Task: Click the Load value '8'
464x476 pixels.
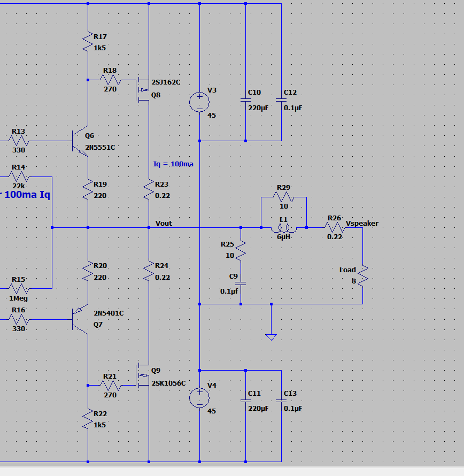Action: pyautogui.click(x=353, y=281)
